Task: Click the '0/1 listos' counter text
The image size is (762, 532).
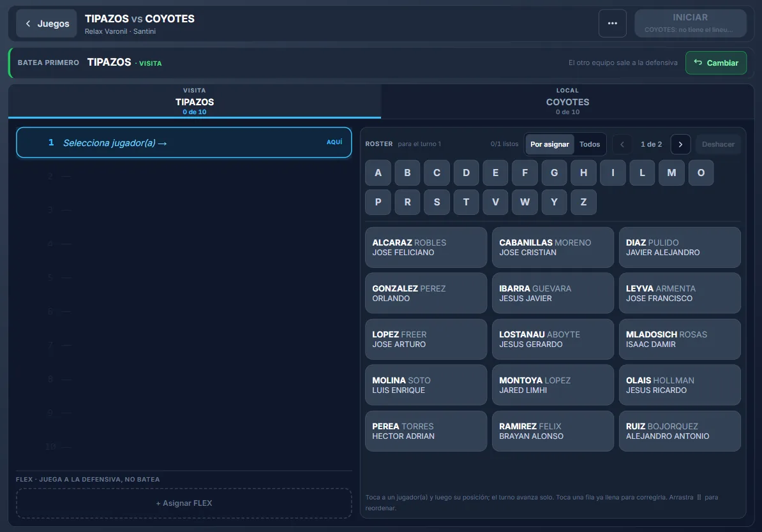Action: (504, 144)
